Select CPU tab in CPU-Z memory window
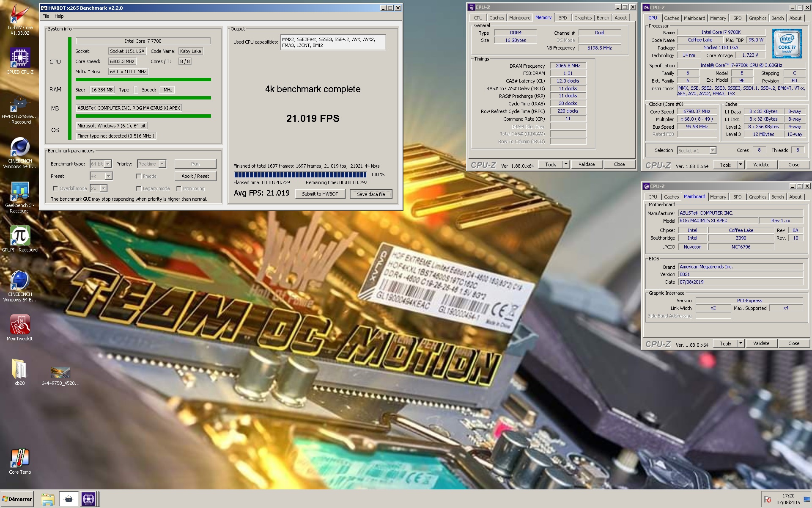The width and height of the screenshot is (812, 508). click(478, 18)
